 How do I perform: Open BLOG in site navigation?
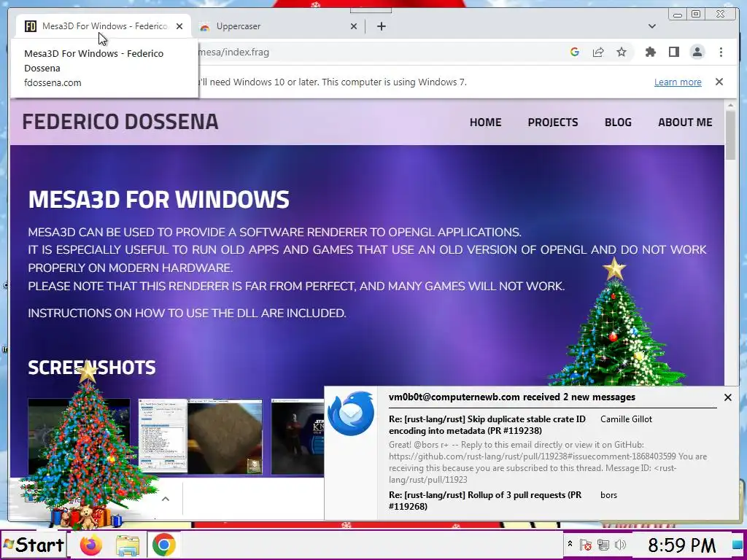click(x=618, y=122)
